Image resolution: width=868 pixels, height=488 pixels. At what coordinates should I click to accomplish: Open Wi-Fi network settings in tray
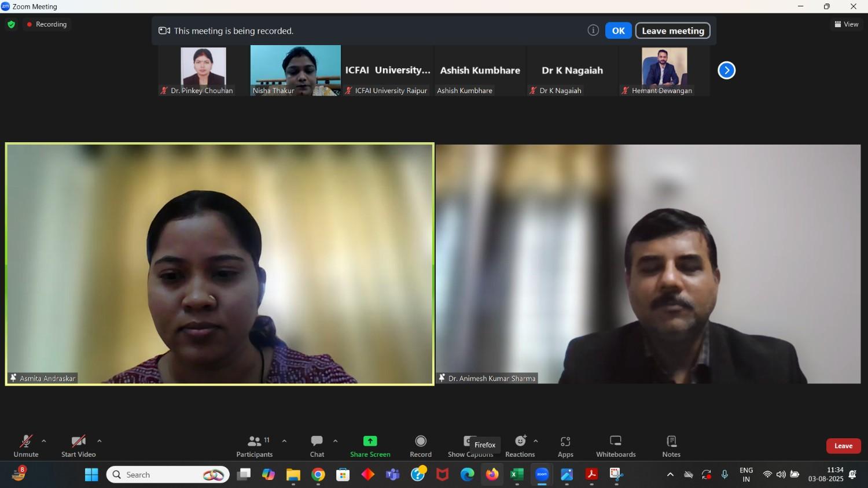(767, 475)
